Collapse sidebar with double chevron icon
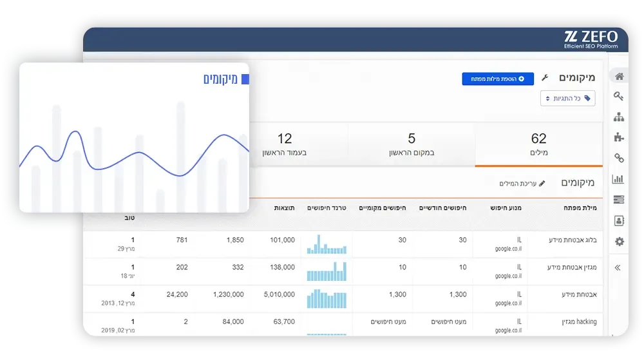Viewport: 644px width, 364px height. 618,268
